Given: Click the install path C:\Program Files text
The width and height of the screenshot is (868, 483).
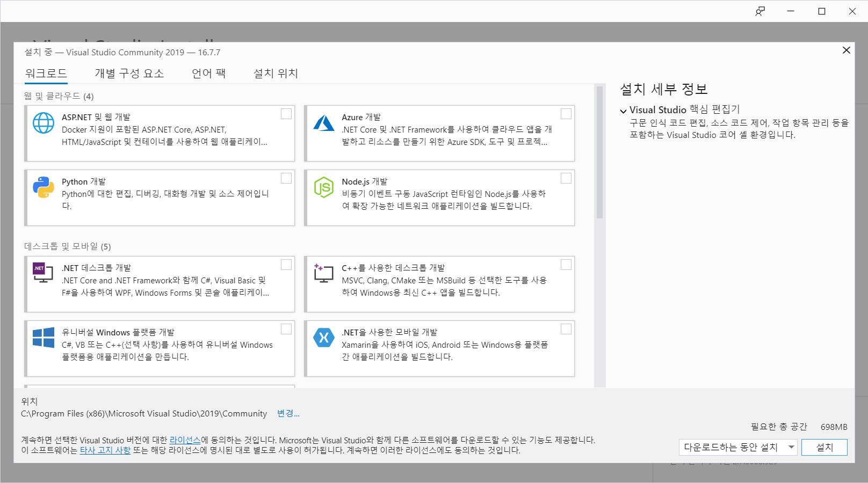Looking at the screenshot, I should point(144,413).
